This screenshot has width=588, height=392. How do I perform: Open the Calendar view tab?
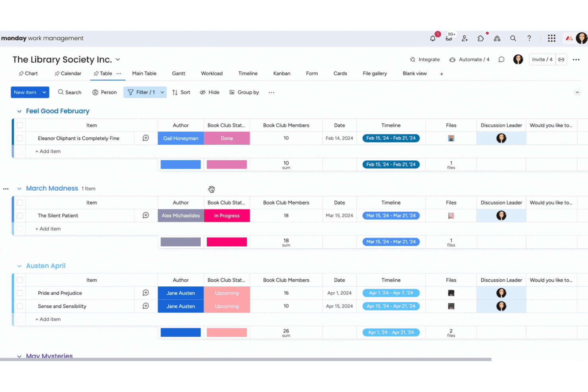[x=68, y=73]
